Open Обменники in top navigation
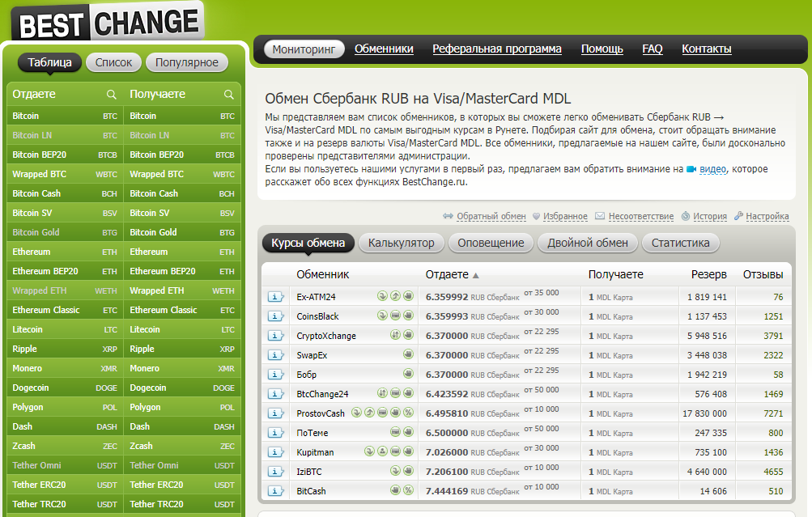812x517 pixels. pos(384,49)
